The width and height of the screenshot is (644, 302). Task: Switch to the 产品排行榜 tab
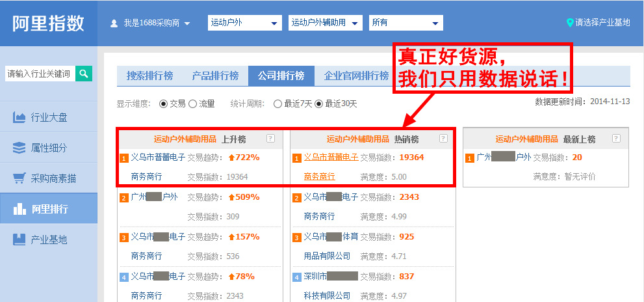[x=216, y=76]
